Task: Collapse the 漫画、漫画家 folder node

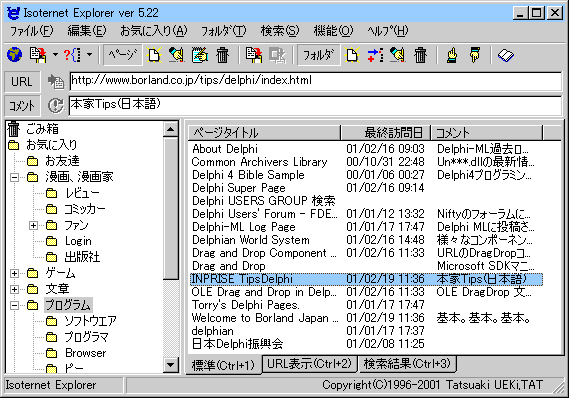Action: click(15, 177)
